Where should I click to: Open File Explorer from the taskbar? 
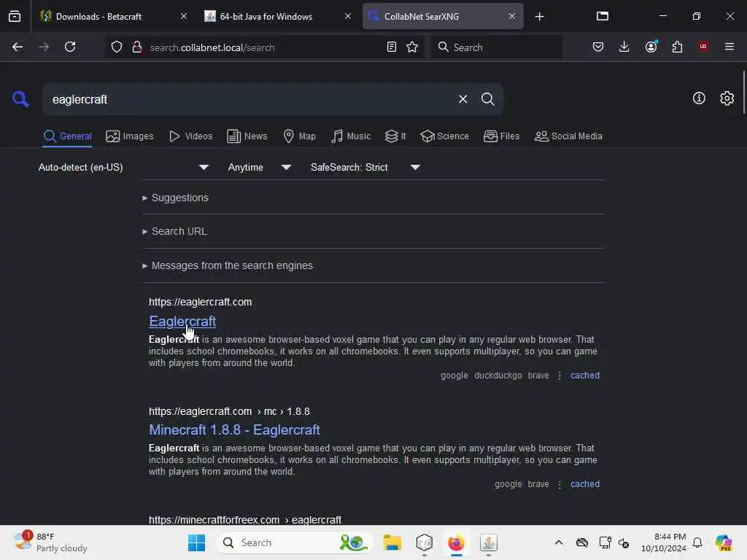392,542
